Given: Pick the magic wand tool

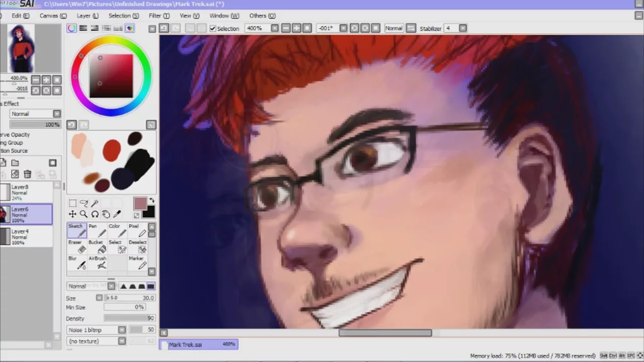Looking at the screenshot, I should 95,203.
